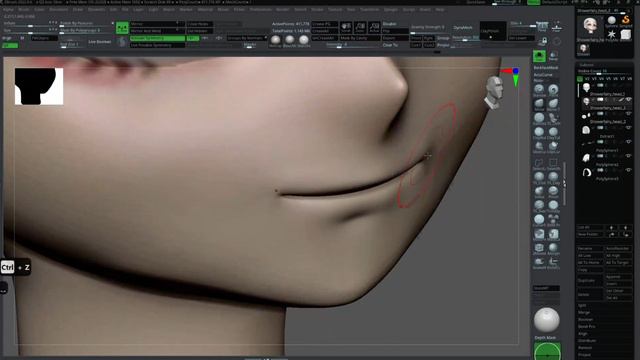The width and height of the screenshot is (640, 360).
Task: Select the BasicMaterial sphere icon
Action: coord(289,40)
